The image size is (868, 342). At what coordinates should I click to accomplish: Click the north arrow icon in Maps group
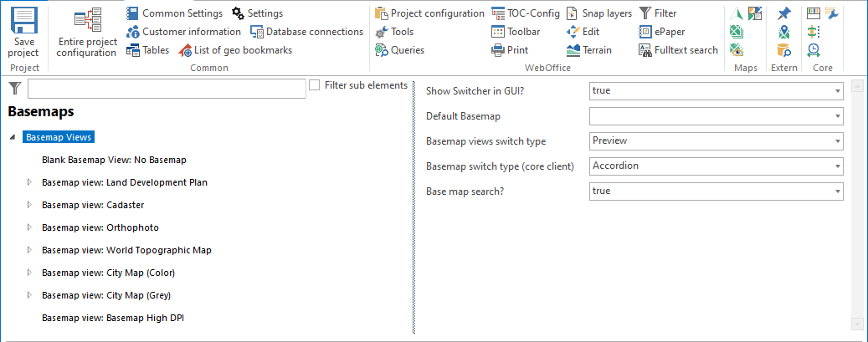(x=737, y=13)
